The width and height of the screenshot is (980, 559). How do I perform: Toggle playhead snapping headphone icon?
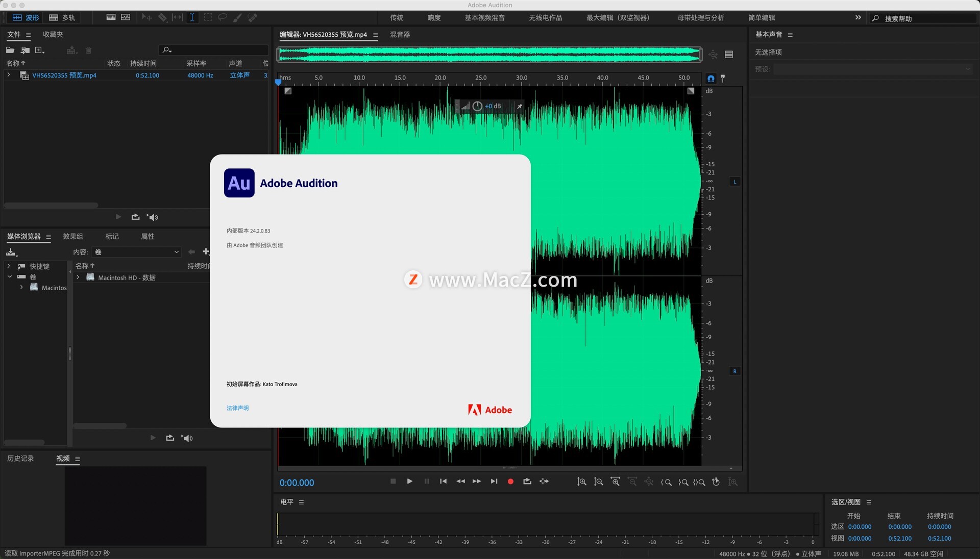pos(710,79)
